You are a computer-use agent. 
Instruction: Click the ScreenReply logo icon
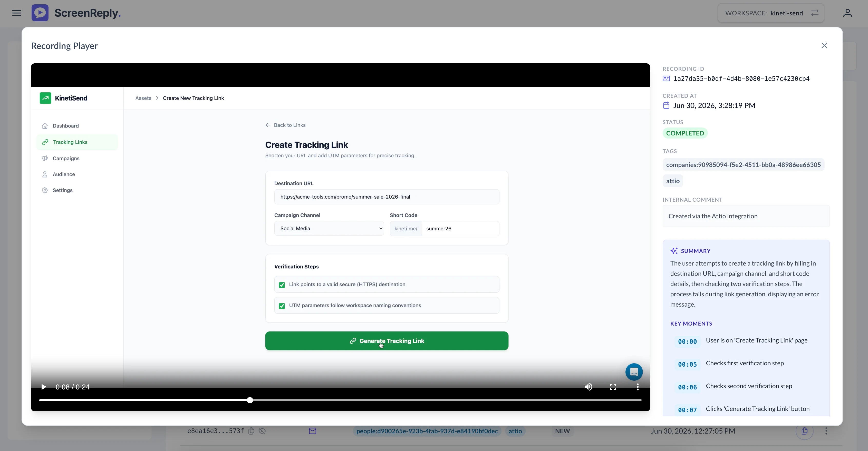click(40, 13)
